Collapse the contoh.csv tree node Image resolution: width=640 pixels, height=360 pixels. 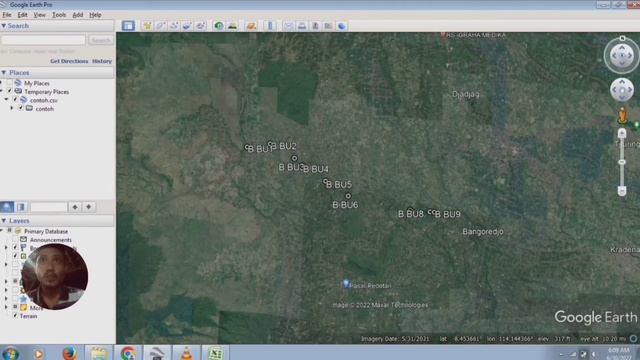coord(7,100)
